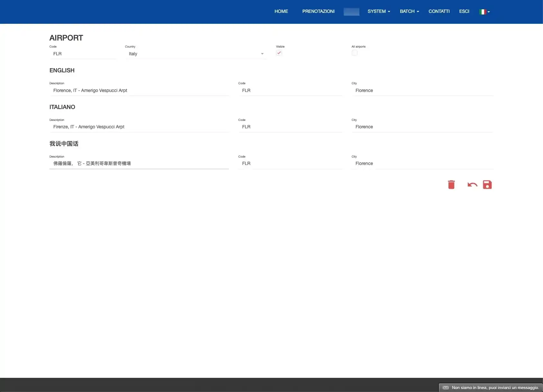
Task: Click the English Description field
Action: (x=139, y=90)
